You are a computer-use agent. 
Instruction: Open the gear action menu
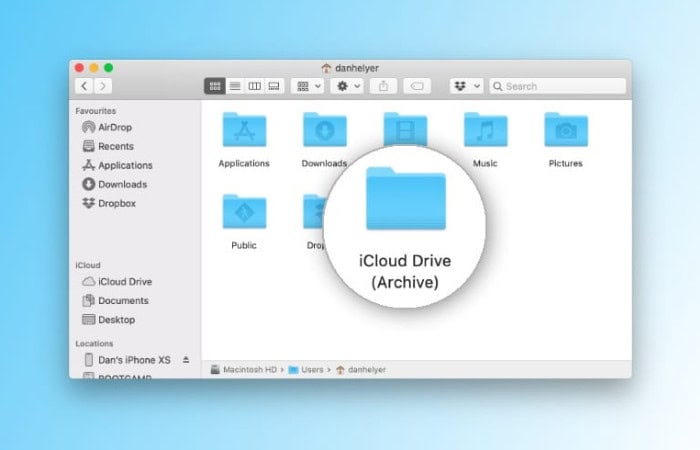pyautogui.click(x=347, y=86)
